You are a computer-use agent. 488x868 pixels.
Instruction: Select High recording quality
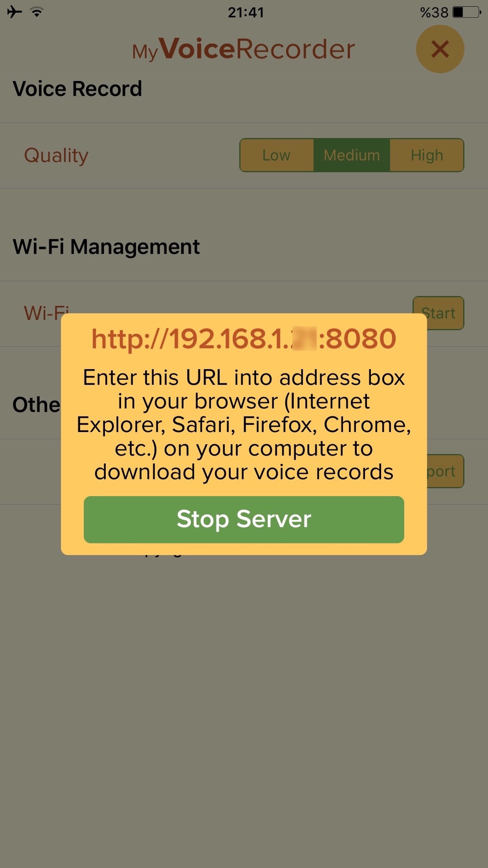coord(427,155)
